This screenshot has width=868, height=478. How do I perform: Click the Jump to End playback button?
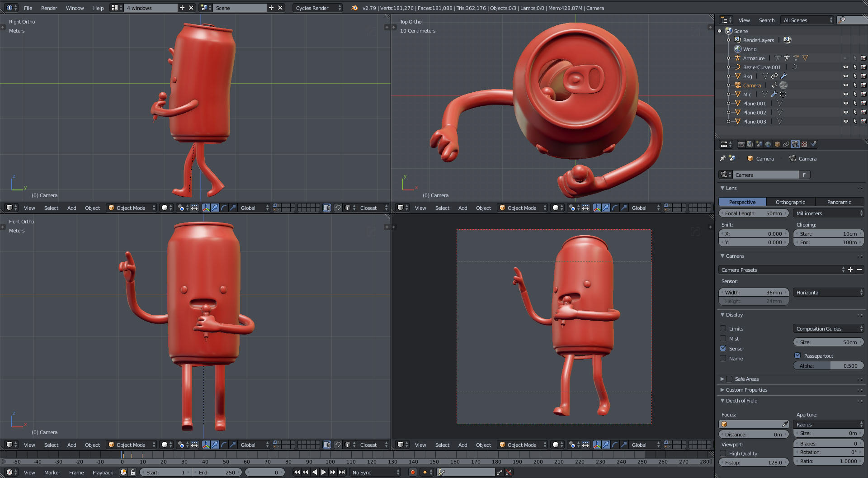342,472
